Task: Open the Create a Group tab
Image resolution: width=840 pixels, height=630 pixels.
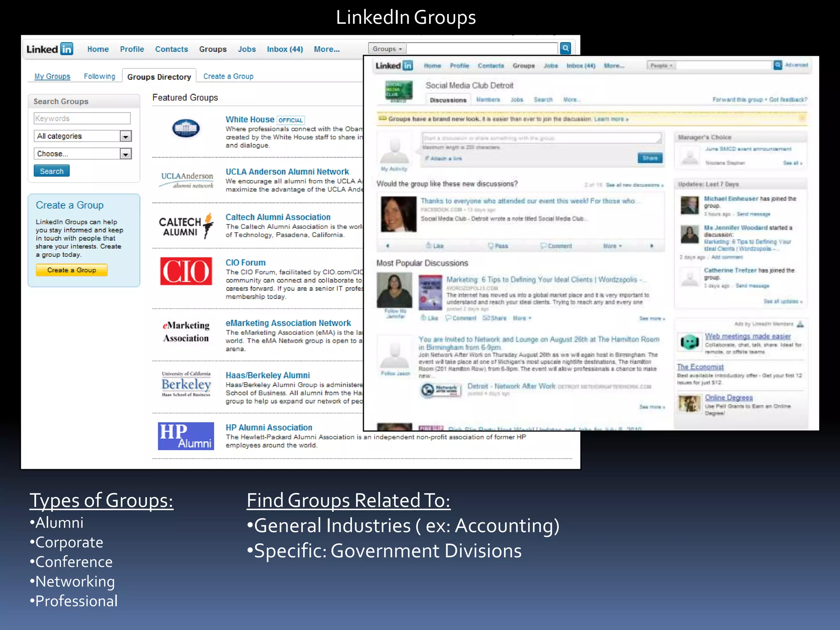Action: pyautogui.click(x=228, y=76)
